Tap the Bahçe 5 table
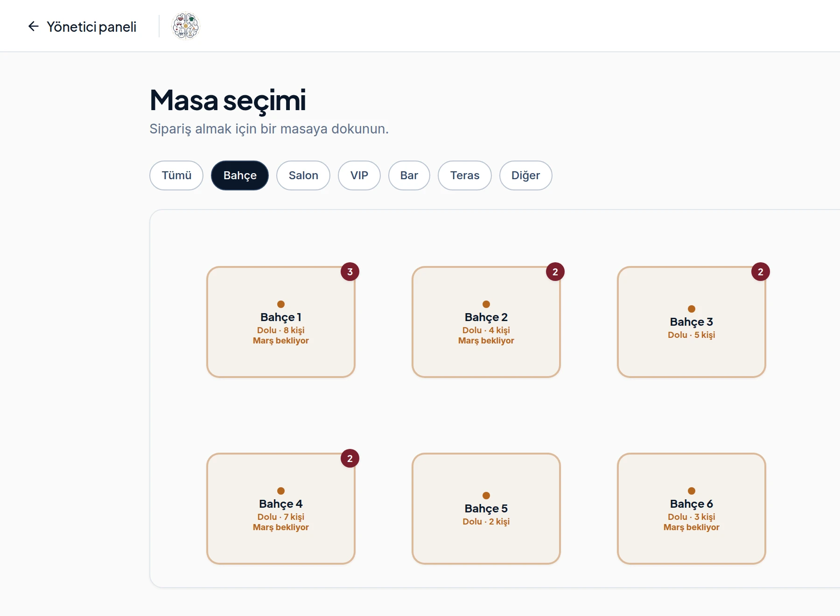840x616 pixels. coord(486,509)
